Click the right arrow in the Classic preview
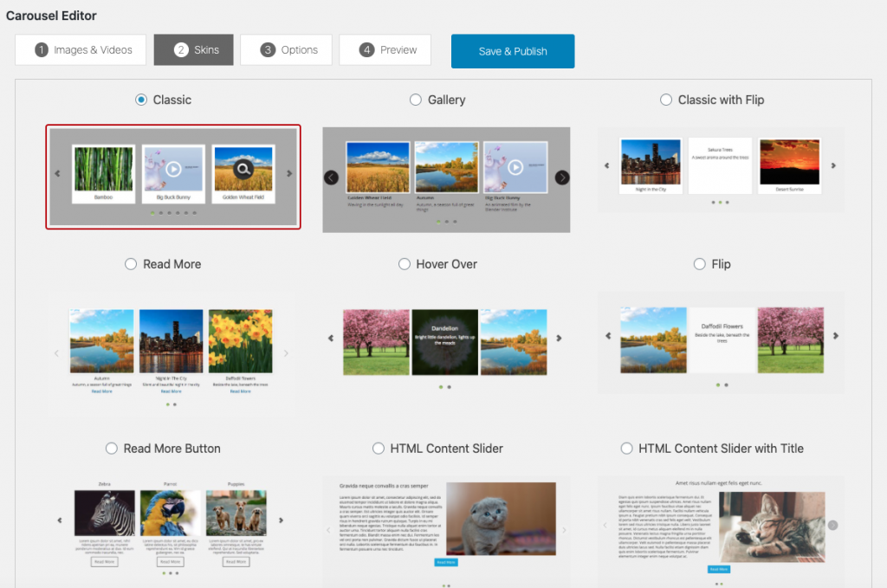 tap(288, 173)
